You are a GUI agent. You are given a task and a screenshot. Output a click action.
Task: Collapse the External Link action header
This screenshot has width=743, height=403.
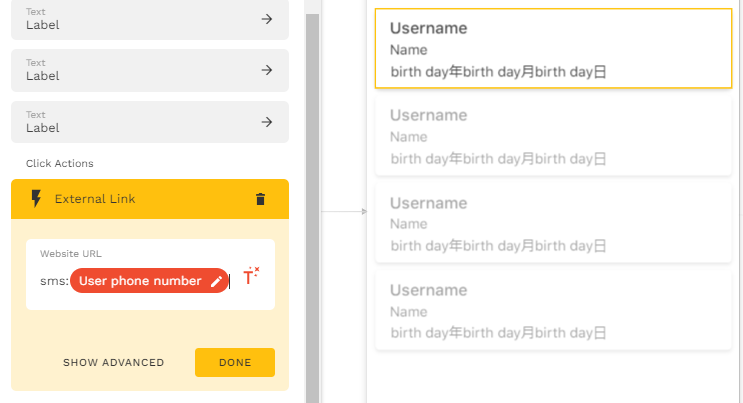tap(150, 199)
